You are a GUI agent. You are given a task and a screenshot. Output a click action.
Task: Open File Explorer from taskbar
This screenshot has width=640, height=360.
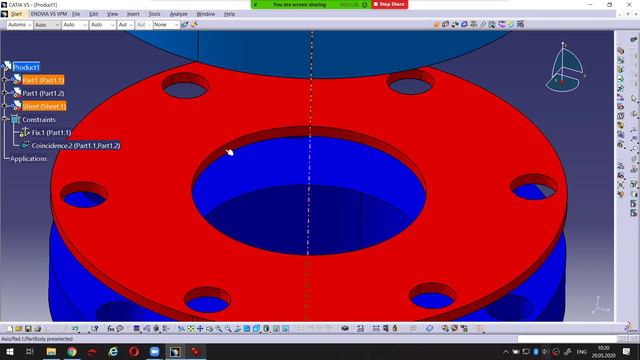[51, 351]
